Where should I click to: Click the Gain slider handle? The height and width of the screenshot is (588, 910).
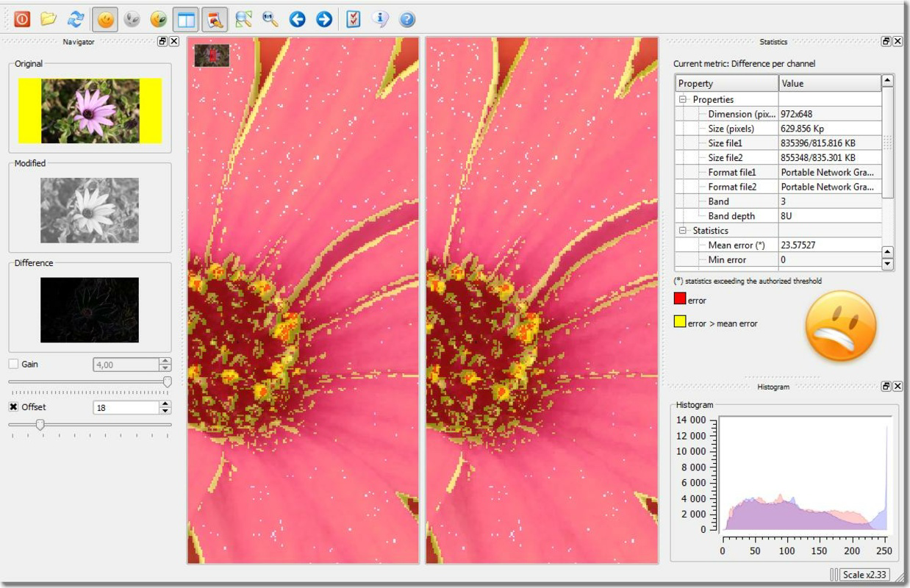pyautogui.click(x=167, y=381)
